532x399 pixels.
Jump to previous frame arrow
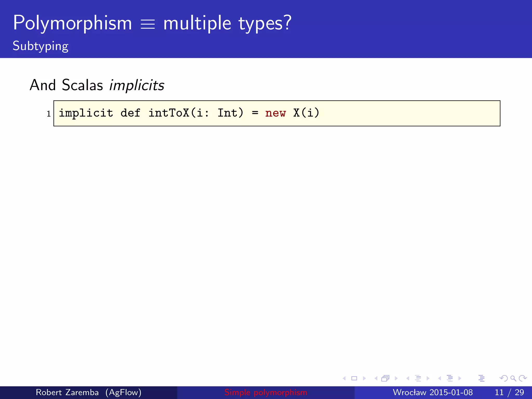point(376,378)
